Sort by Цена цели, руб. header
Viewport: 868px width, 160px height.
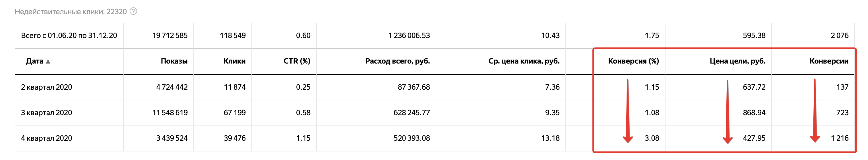click(x=737, y=61)
